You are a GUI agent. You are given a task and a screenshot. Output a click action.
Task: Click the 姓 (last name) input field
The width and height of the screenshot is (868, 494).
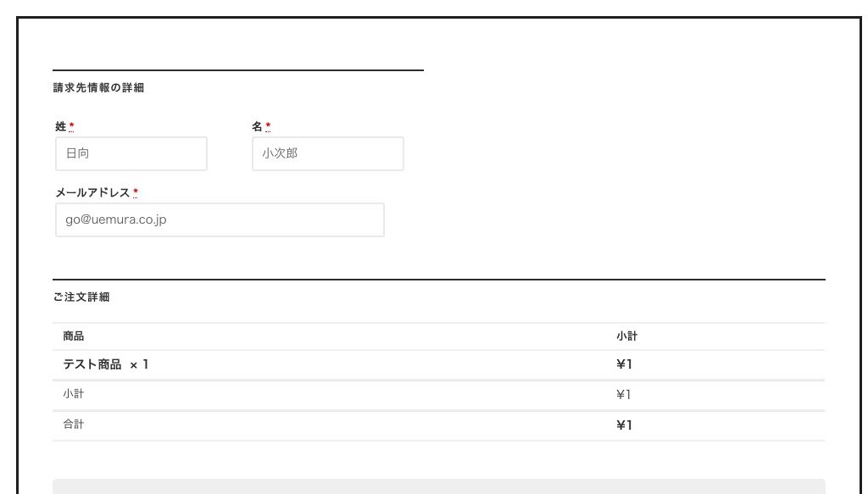click(x=131, y=153)
